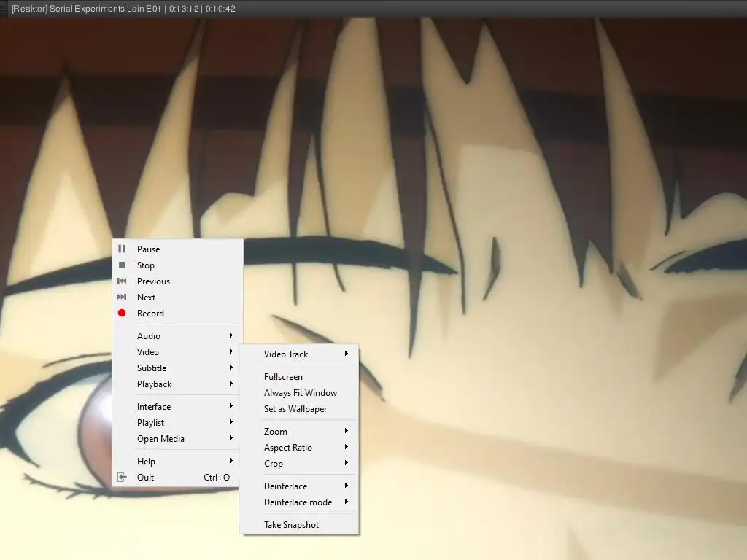Toggle Set as Wallpaper option
The image size is (747, 560).
pos(298,409)
